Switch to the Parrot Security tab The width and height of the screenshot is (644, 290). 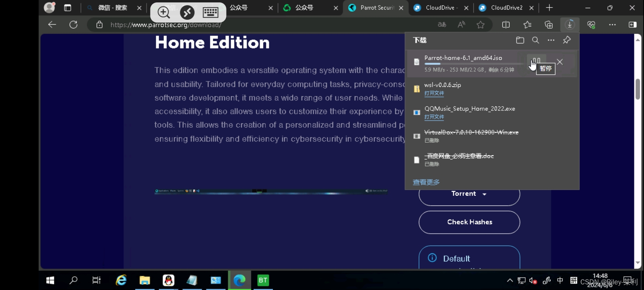point(376,8)
